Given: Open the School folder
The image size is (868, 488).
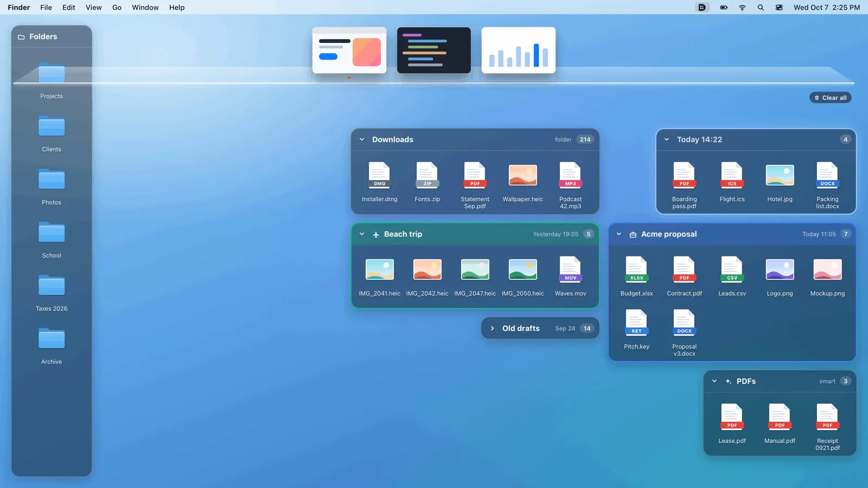Looking at the screenshot, I should tap(52, 240).
